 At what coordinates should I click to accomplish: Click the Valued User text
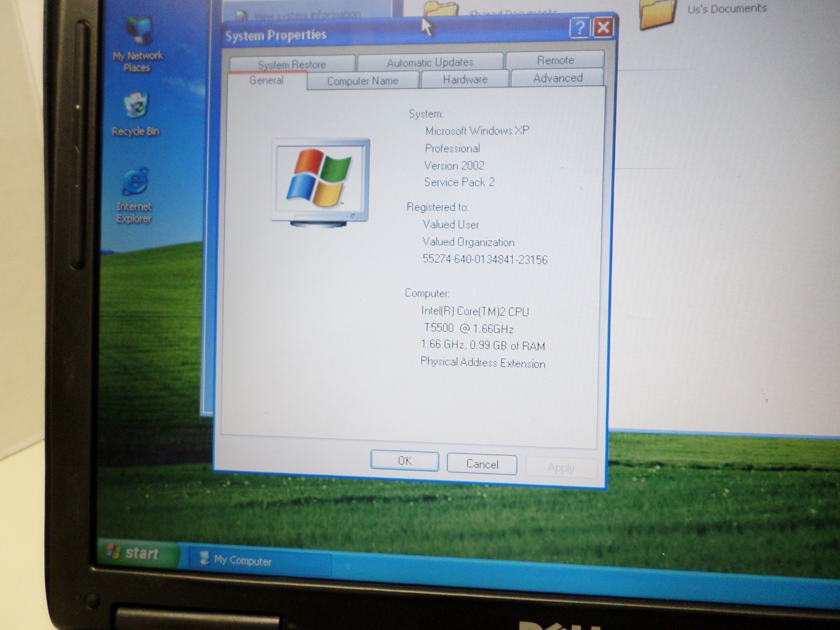tap(451, 224)
